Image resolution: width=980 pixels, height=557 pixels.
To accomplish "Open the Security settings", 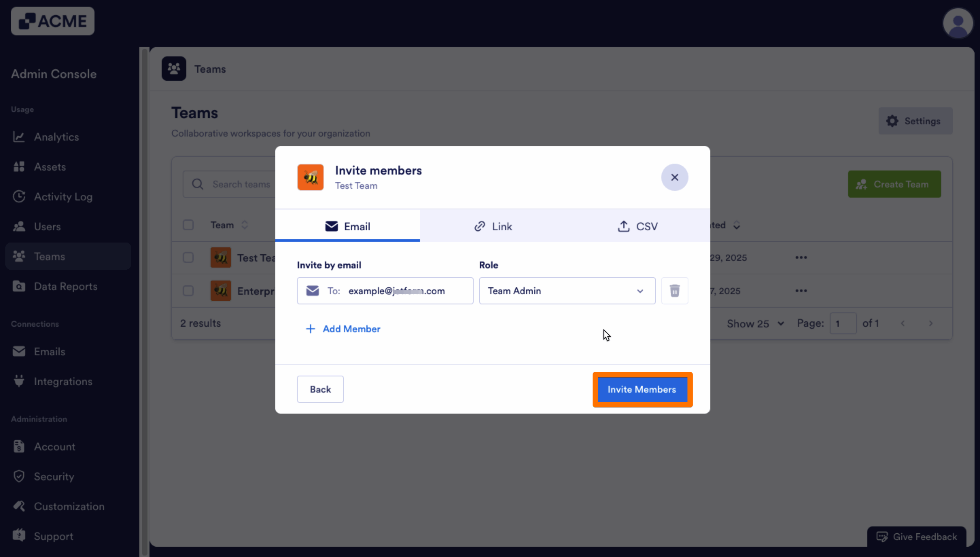I will pyautogui.click(x=54, y=476).
